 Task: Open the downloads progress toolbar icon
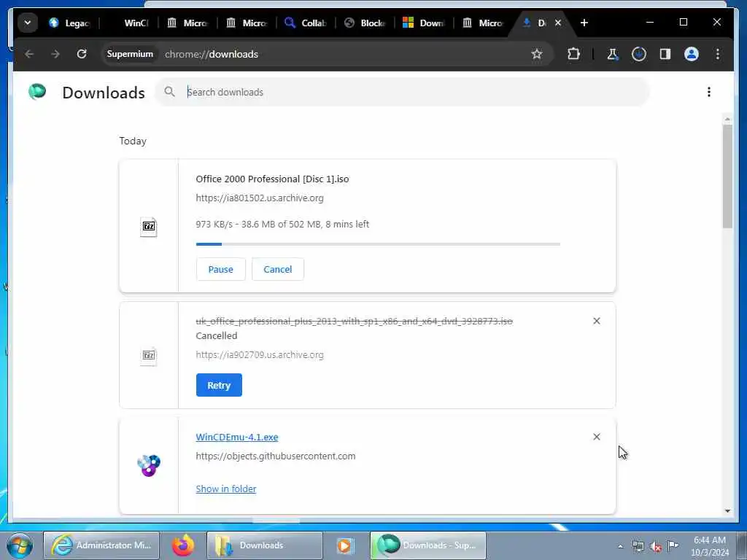tap(639, 54)
